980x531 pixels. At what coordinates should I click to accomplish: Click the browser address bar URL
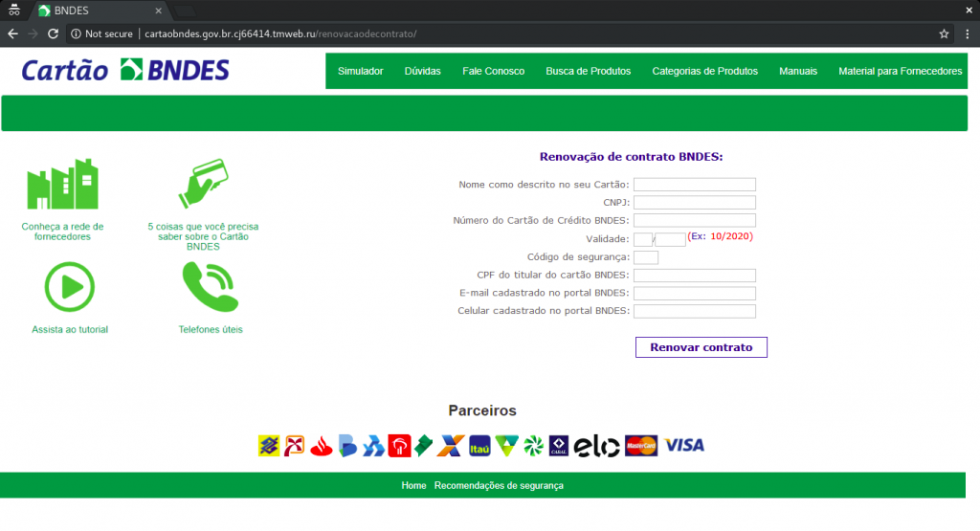pyautogui.click(x=280, y=33)
